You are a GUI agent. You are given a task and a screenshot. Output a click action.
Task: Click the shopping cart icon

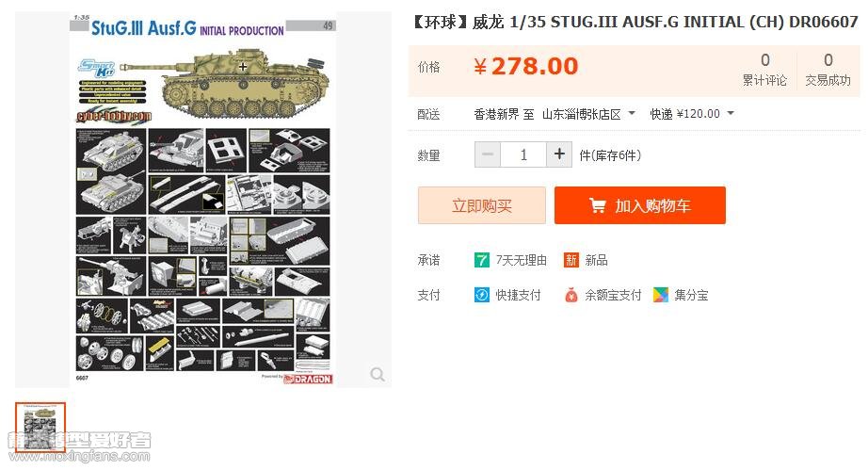tap(597, 205)
